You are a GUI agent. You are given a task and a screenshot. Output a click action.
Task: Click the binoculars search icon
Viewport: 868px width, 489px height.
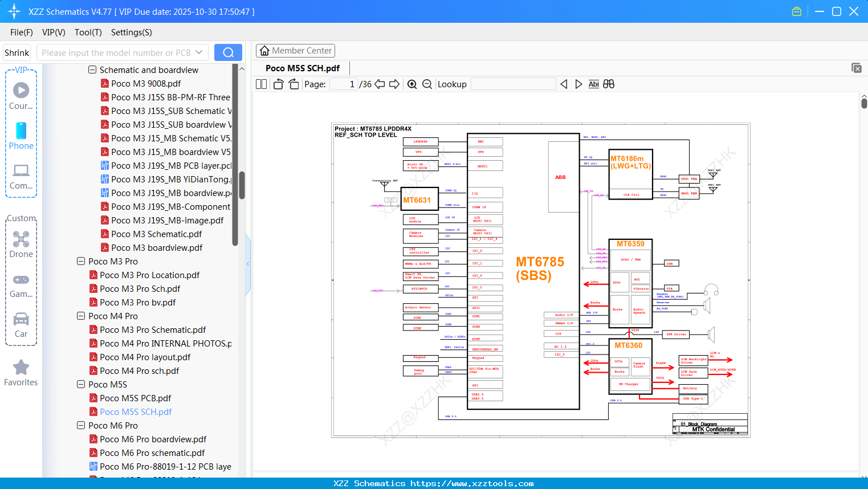(x=609, y=84)
